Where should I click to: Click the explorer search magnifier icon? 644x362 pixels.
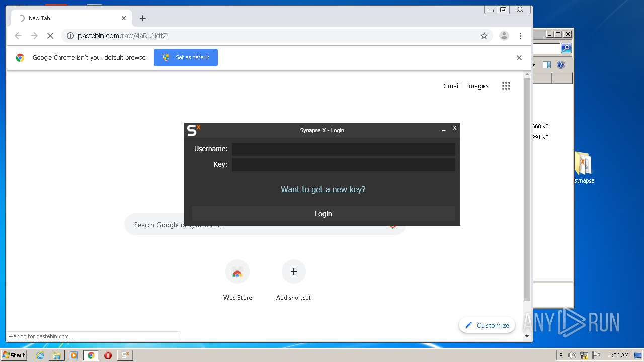[x=566, y=48]
